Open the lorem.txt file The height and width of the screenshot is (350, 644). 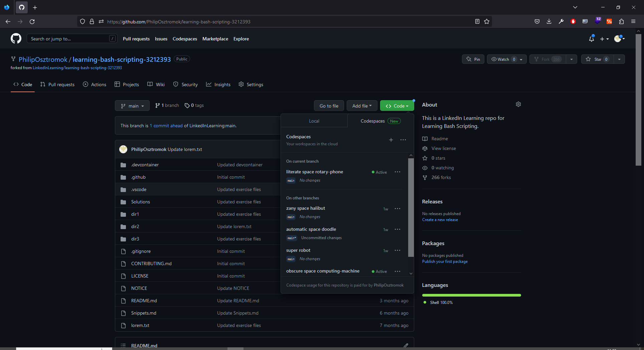click(140, 325)
